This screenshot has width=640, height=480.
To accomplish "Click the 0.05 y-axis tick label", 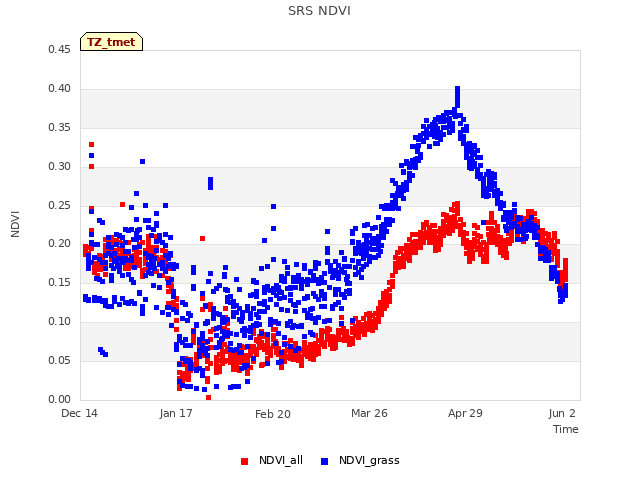I will tap(60, 360).
